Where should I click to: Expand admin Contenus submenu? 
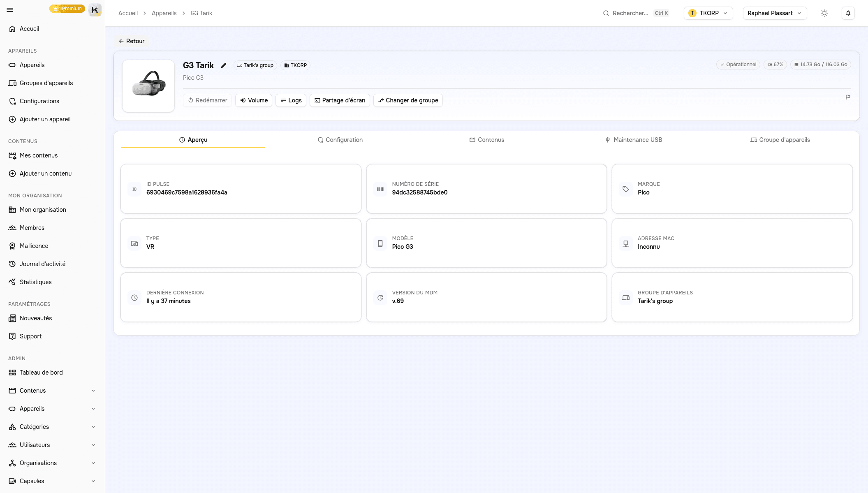[x=52, y=391]
